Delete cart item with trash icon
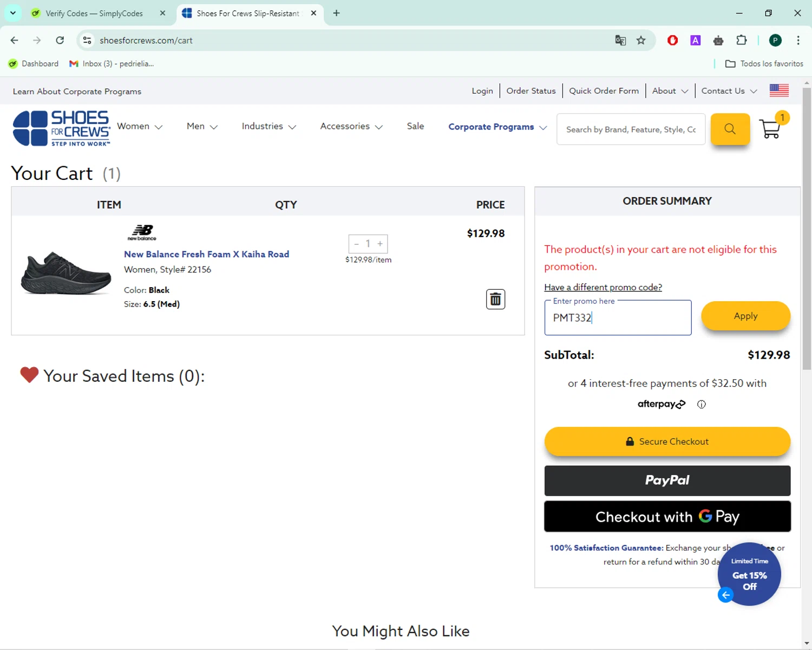 point(495,299)
